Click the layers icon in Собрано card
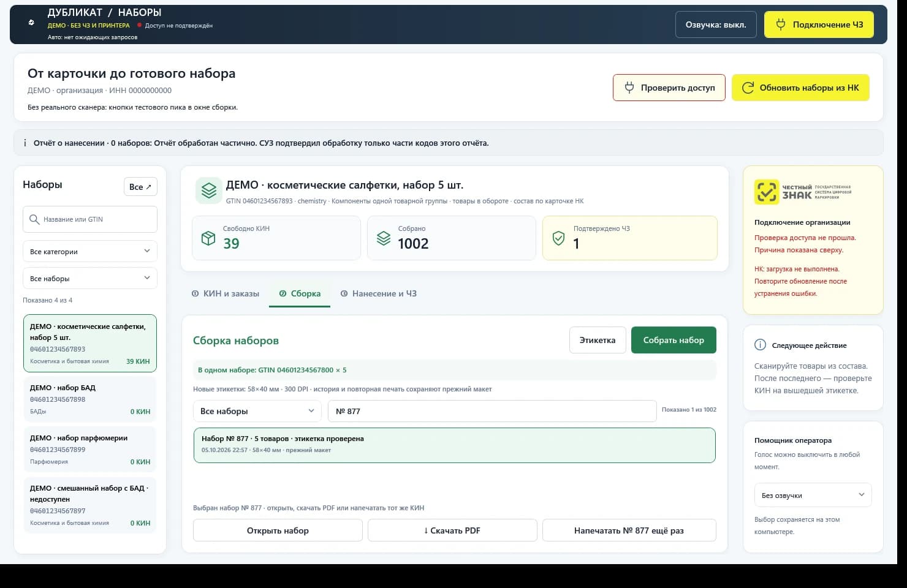This screenshot has height=588, width=907. coord(384,238)
